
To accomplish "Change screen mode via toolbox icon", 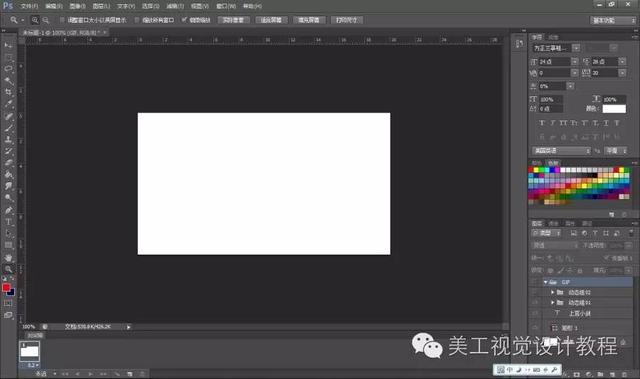I will pos(8,315).
